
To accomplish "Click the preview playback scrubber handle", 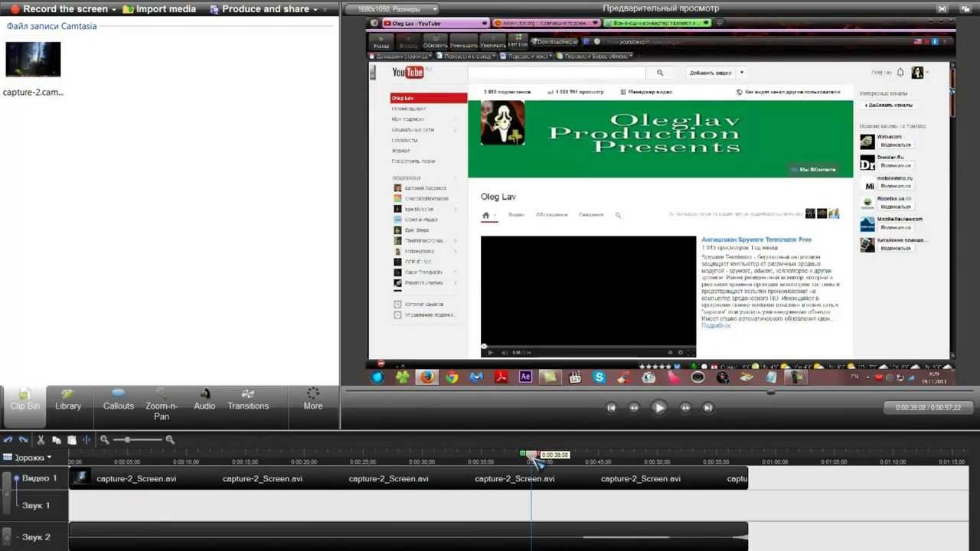I will pos(771,392).
